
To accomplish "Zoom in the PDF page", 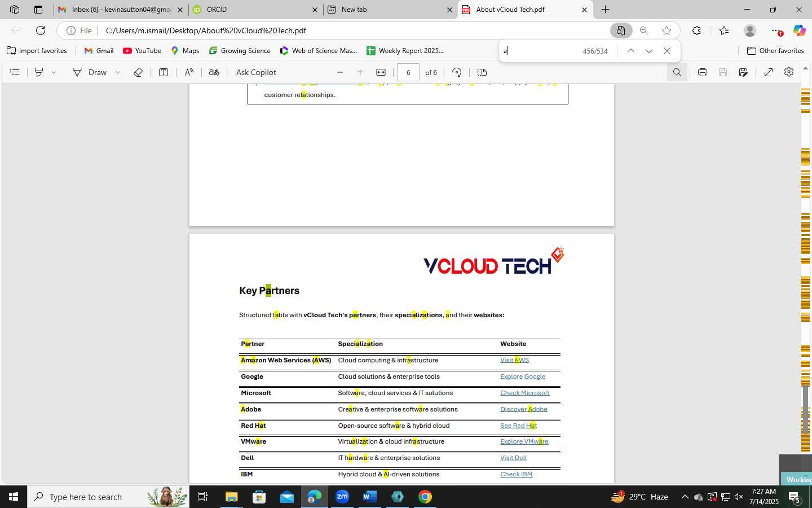I will pyautogui.click(x=360, y=72).
